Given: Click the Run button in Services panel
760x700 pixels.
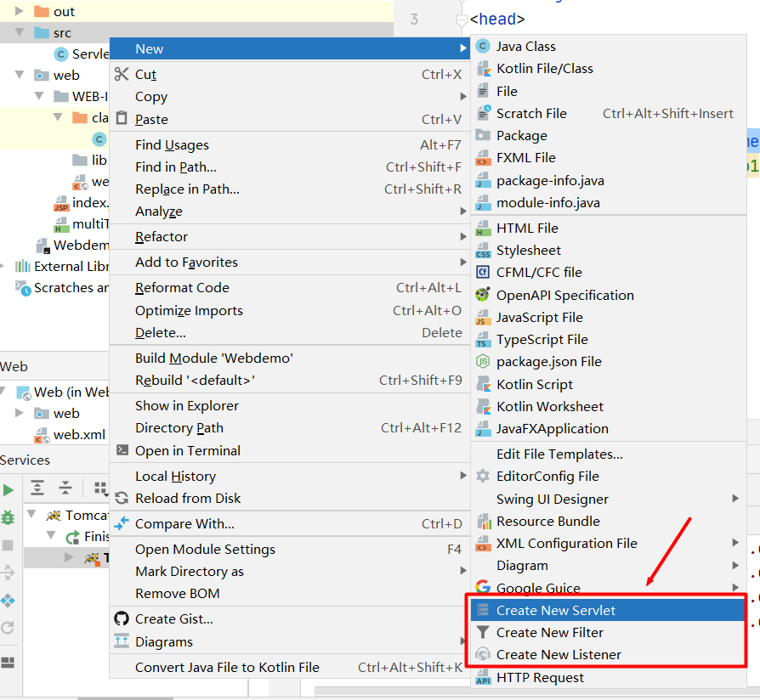Looking at the screenshot, I should coord(9,490).
